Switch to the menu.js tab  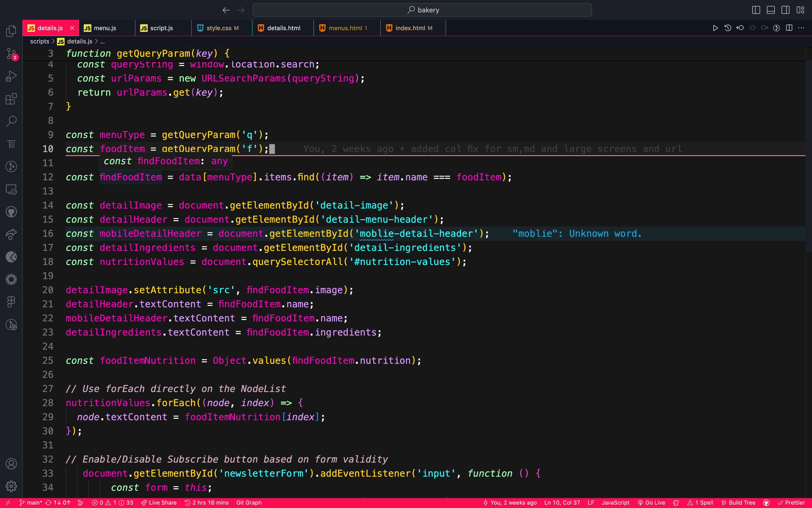(107, 28)
